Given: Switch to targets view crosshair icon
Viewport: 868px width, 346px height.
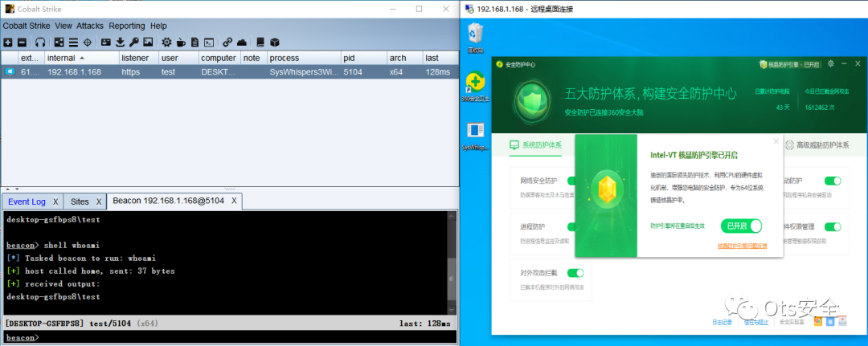Looking at the screenshot, I should coord(88,42).
